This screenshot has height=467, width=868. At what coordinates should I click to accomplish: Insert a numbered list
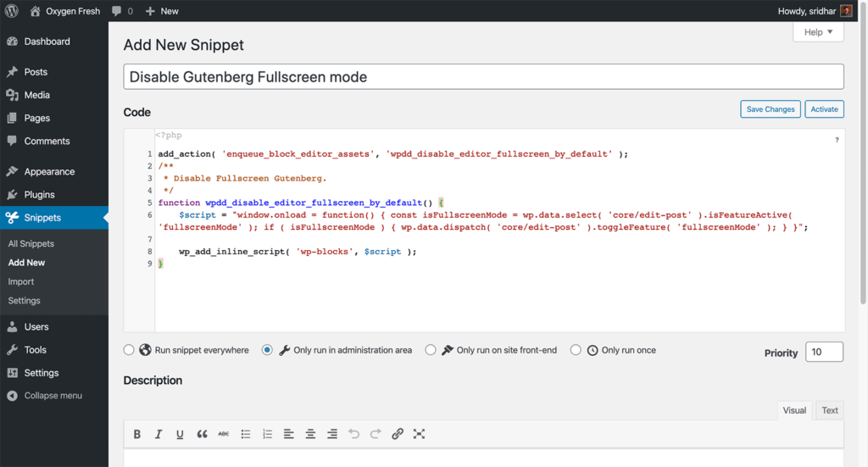tap(267, 434)
